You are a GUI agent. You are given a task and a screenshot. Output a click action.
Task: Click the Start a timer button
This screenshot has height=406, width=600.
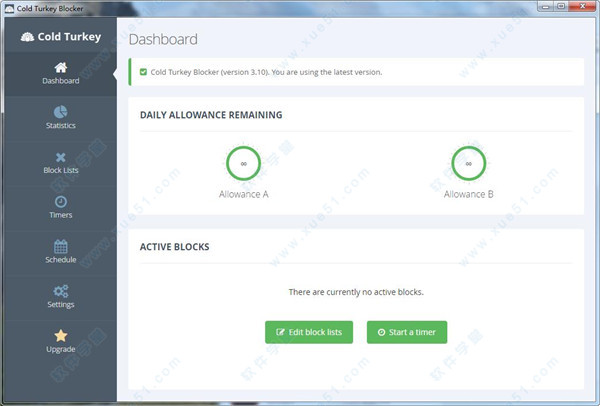click(x=407, y=332)
